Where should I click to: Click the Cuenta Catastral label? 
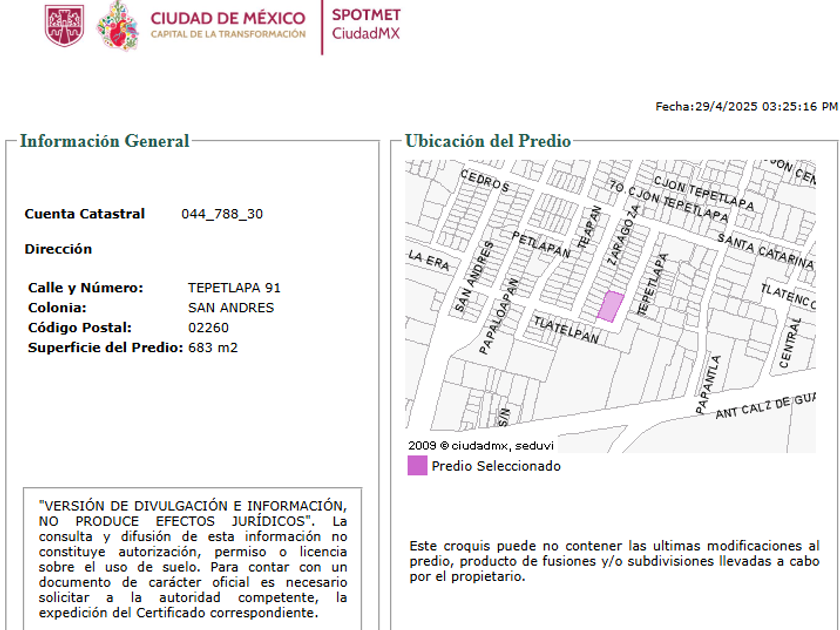pyautogui.click(x=85, y=214)
